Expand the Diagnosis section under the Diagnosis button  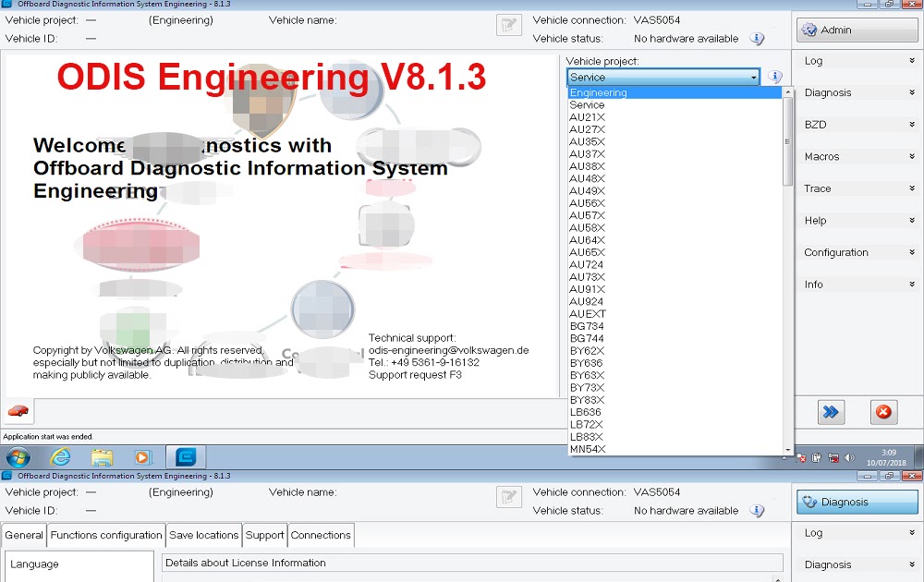point(857,564)
